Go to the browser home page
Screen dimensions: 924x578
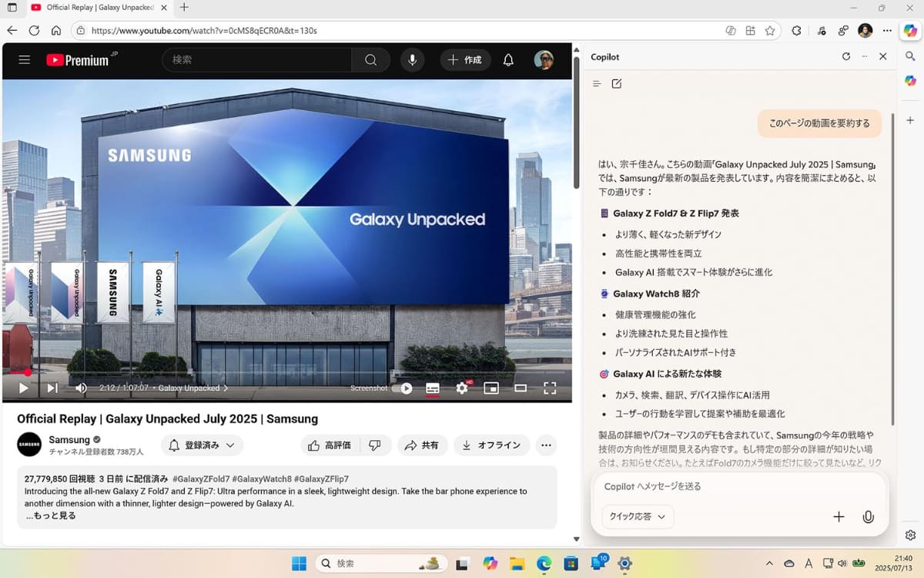(56, 31)
